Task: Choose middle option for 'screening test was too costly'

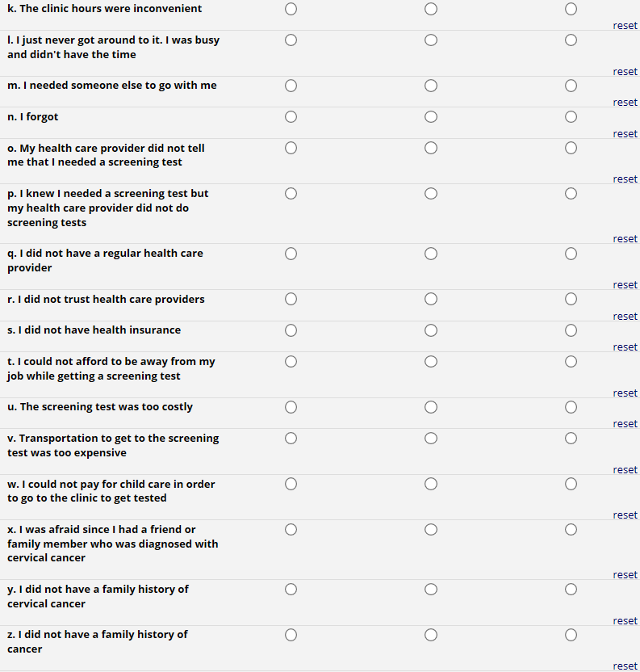Action: click(x=431, y=407)
